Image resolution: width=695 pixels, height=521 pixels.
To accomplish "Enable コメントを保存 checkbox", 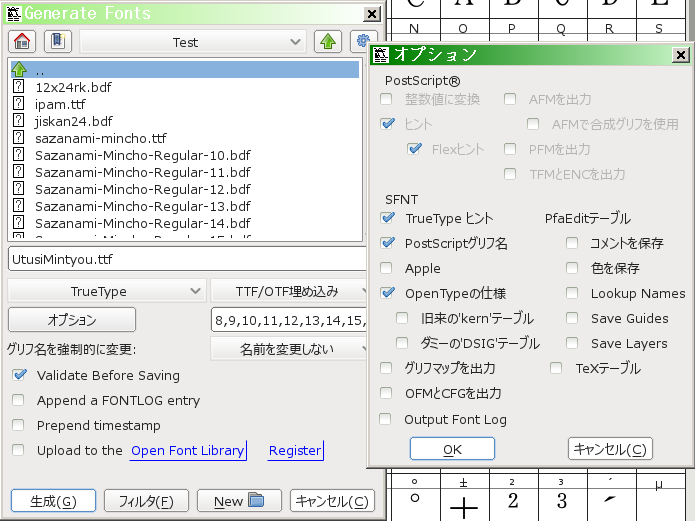I will [572, 243].
